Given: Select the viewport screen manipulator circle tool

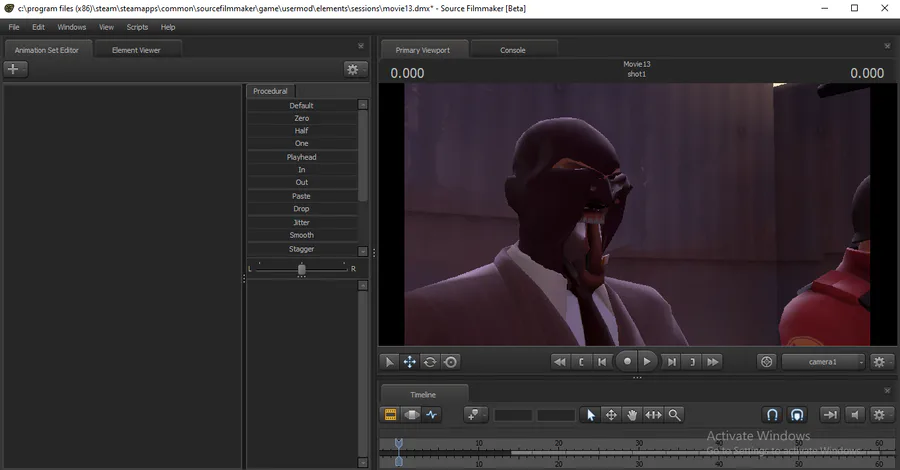Looking at the screenshot, I should tap(451, 362).
